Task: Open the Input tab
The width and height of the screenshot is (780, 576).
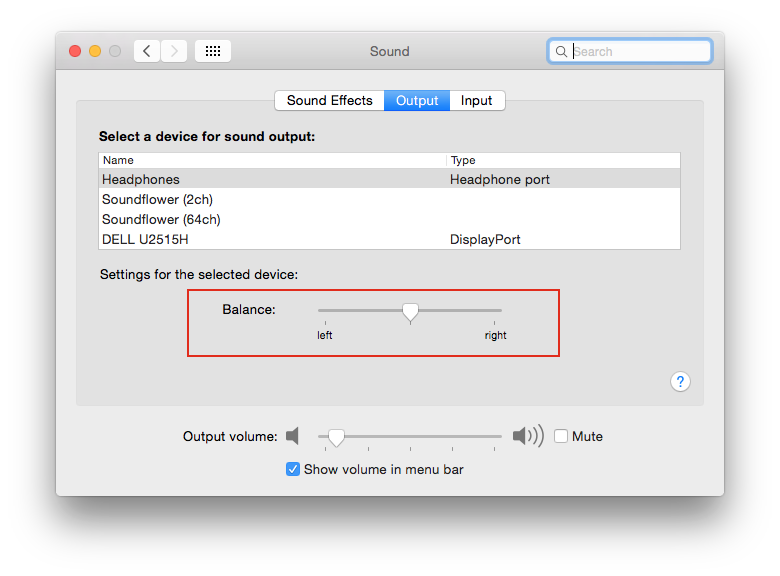Action: click(477, 100)
